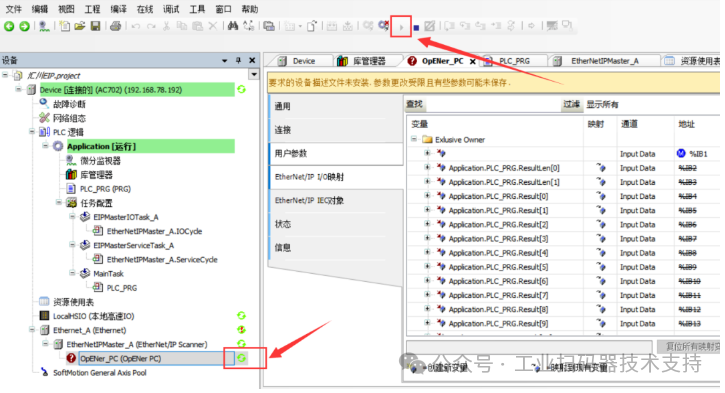Click the 库管理器 books icon in tree

71,174
